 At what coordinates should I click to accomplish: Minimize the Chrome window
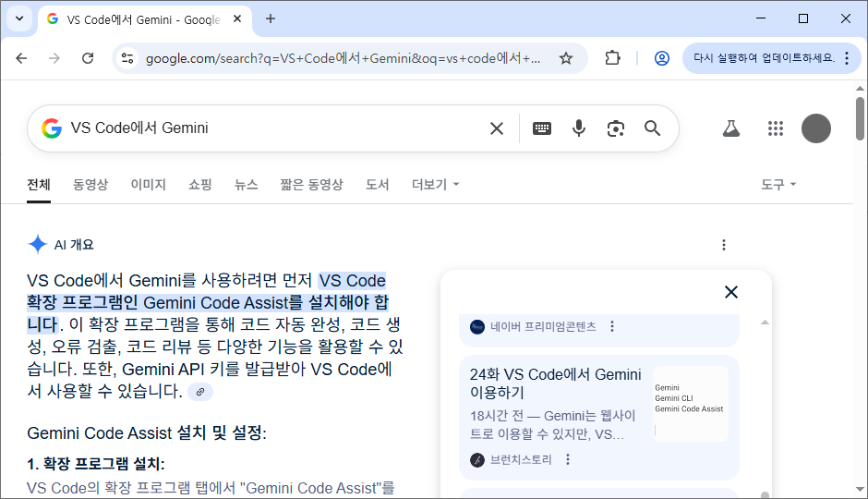(x=761, y=18)
